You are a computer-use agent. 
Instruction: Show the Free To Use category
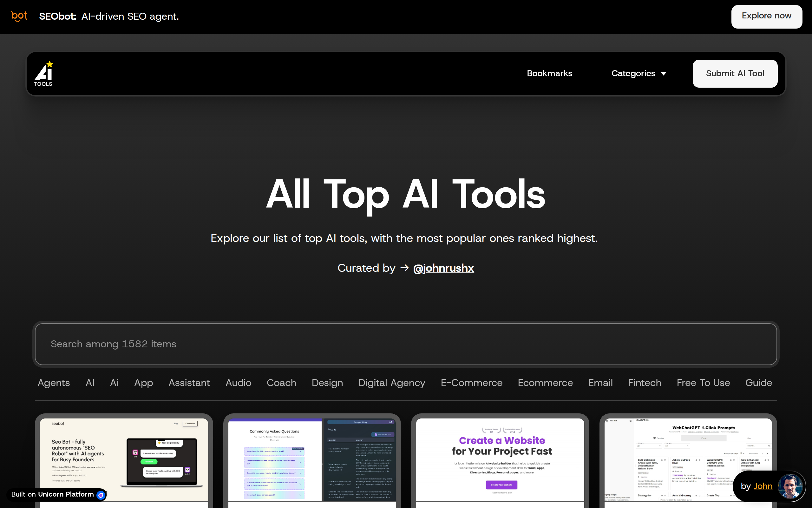703,383
